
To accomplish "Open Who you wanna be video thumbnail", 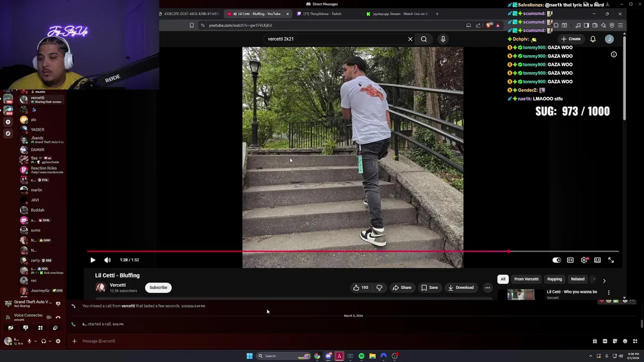I will click(x=521, y=295).
